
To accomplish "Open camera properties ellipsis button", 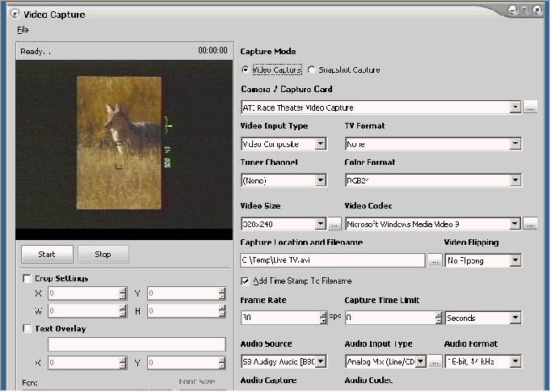I will coord(530,107).
